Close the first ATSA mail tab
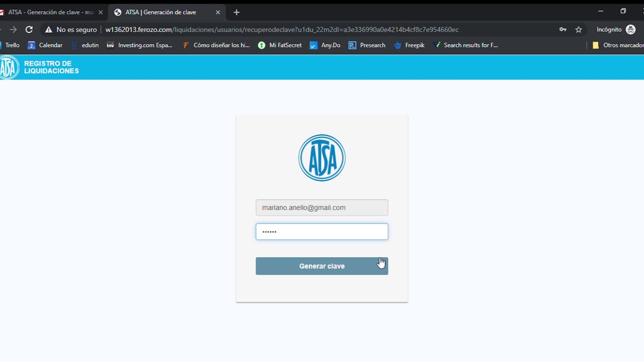 click(101, 12)
